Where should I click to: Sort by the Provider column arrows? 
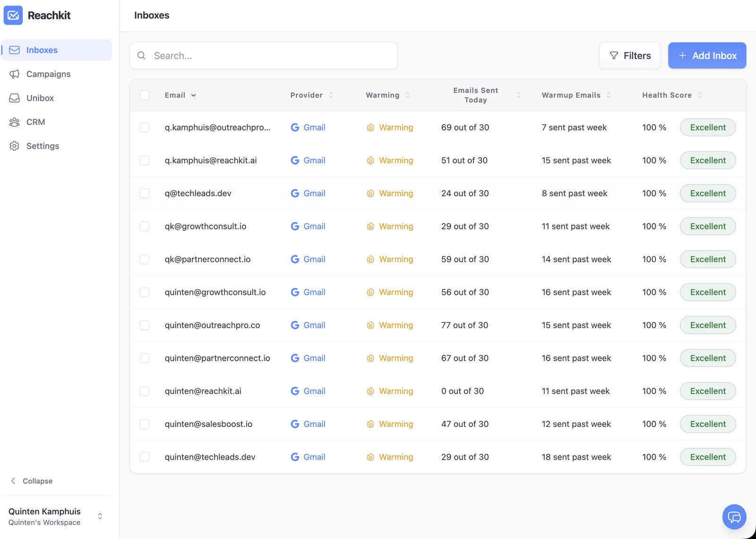coord(331,95)
